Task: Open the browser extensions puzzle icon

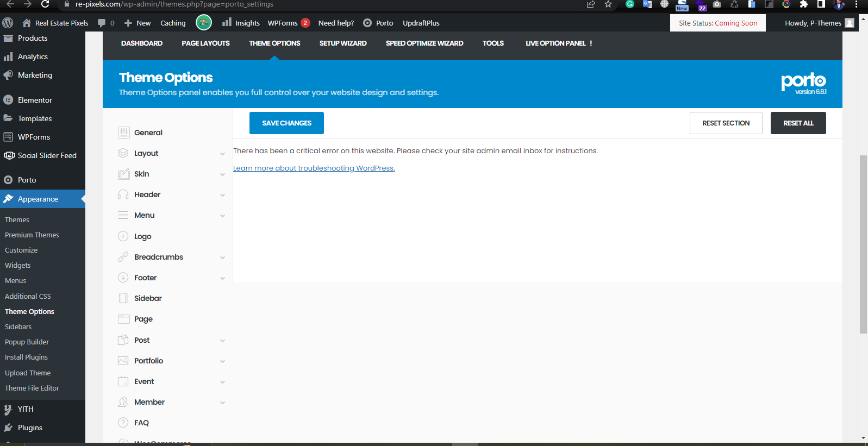Action: point(804,4)
